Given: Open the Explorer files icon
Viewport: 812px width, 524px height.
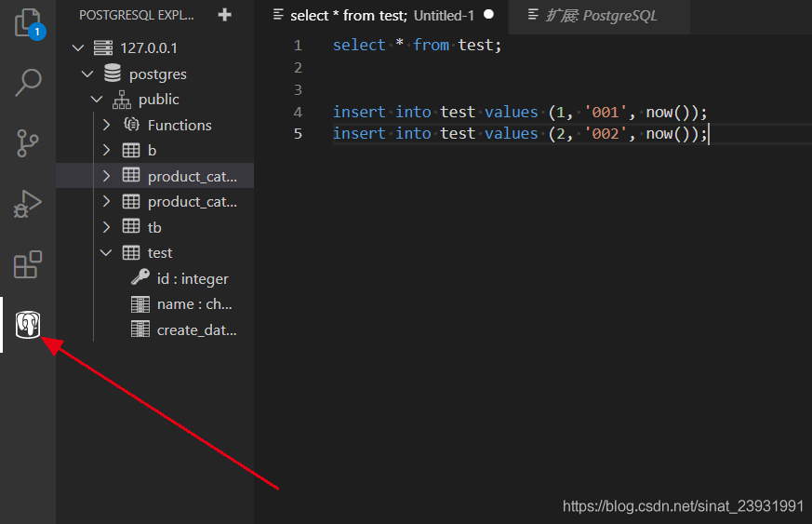Looking at the screenshot, I should click(27, 22).
